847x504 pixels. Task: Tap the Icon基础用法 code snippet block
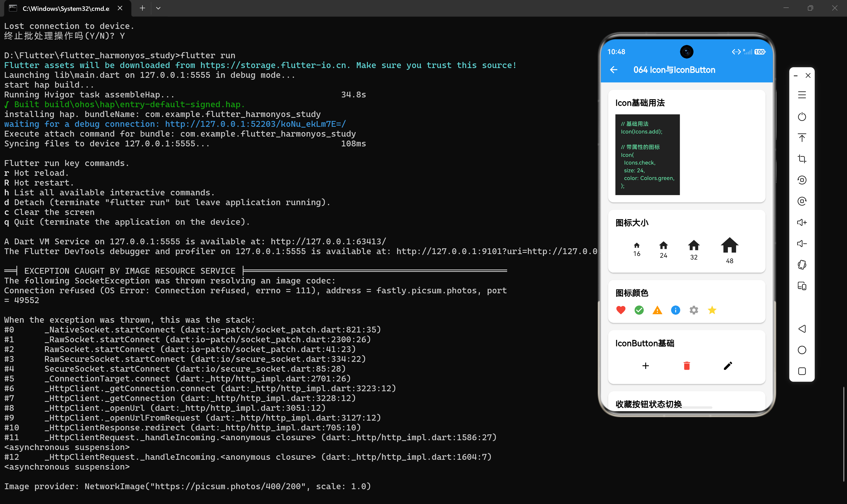pyautogui.click(x=647, y=155)
